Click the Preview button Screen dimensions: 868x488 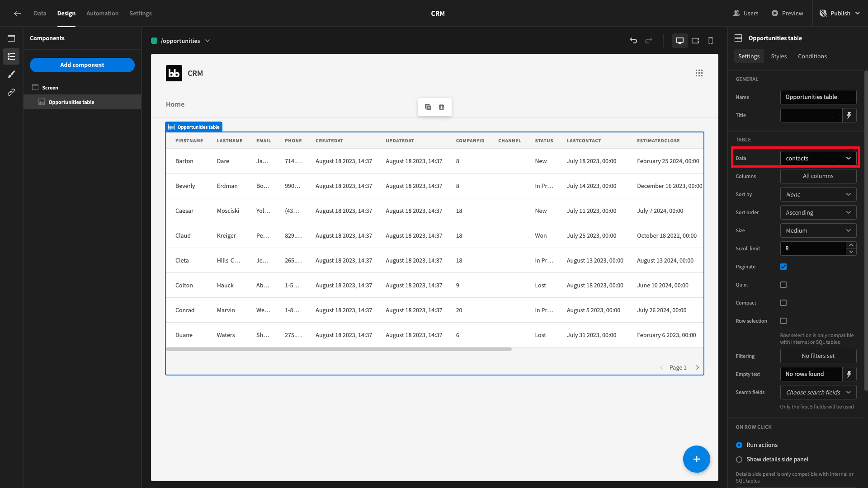point(787,14)
